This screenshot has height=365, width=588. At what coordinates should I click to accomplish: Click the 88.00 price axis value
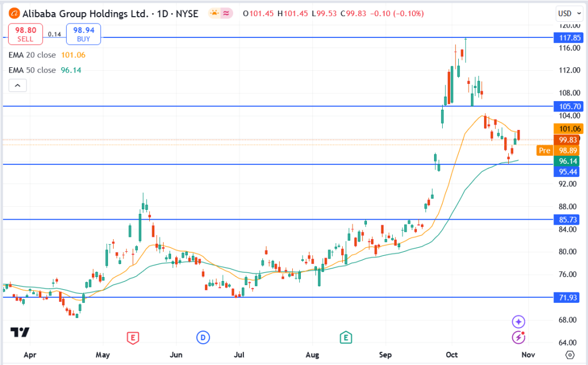coord(569,206)
